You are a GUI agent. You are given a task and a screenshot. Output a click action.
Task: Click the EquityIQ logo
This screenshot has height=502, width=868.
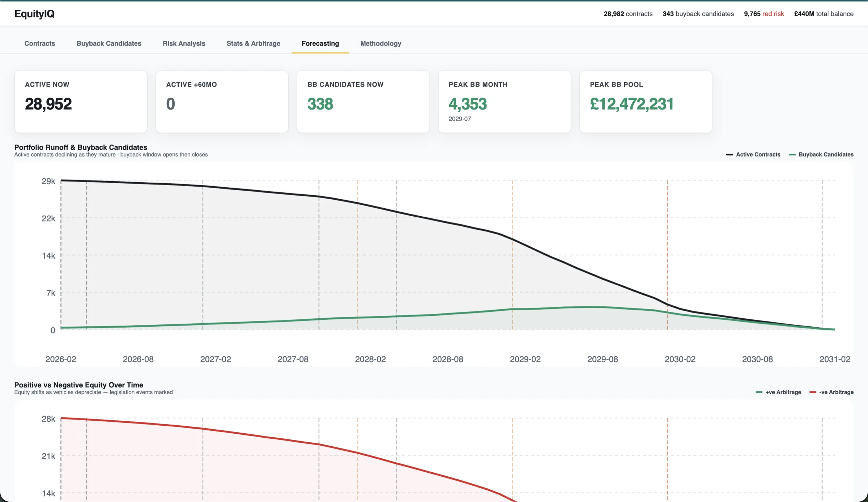click(34, 14)
